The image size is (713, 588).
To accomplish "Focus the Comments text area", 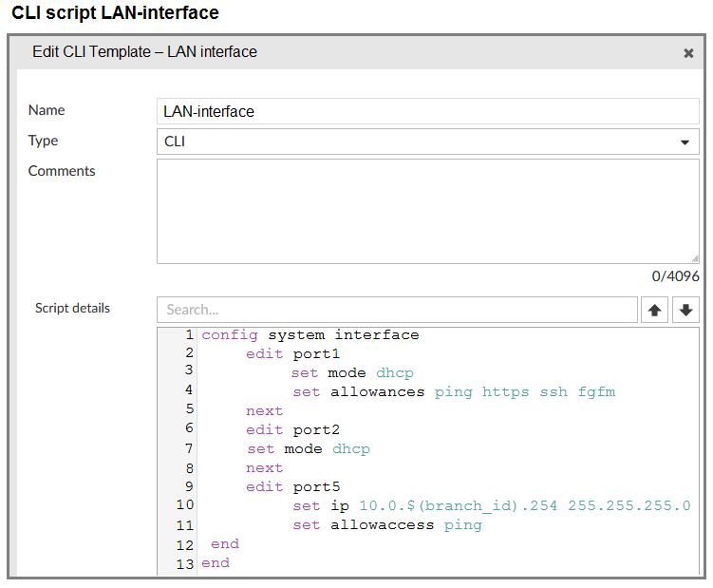I will point(427,211).
